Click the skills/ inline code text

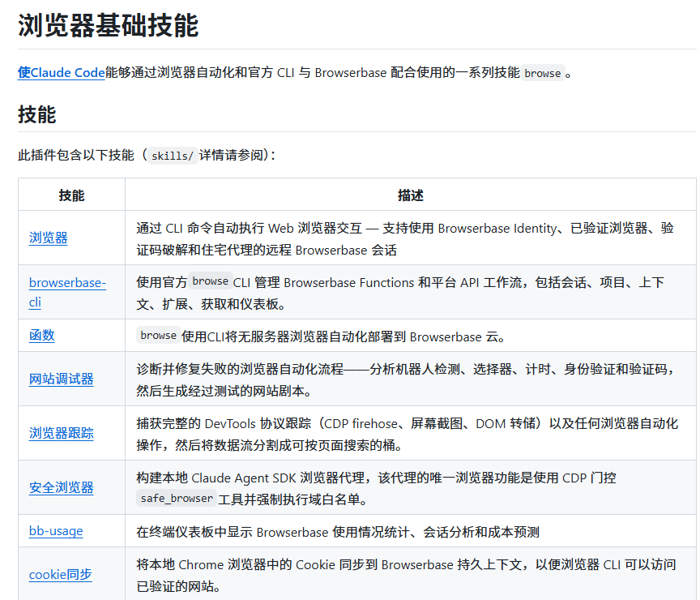(173, 156)
